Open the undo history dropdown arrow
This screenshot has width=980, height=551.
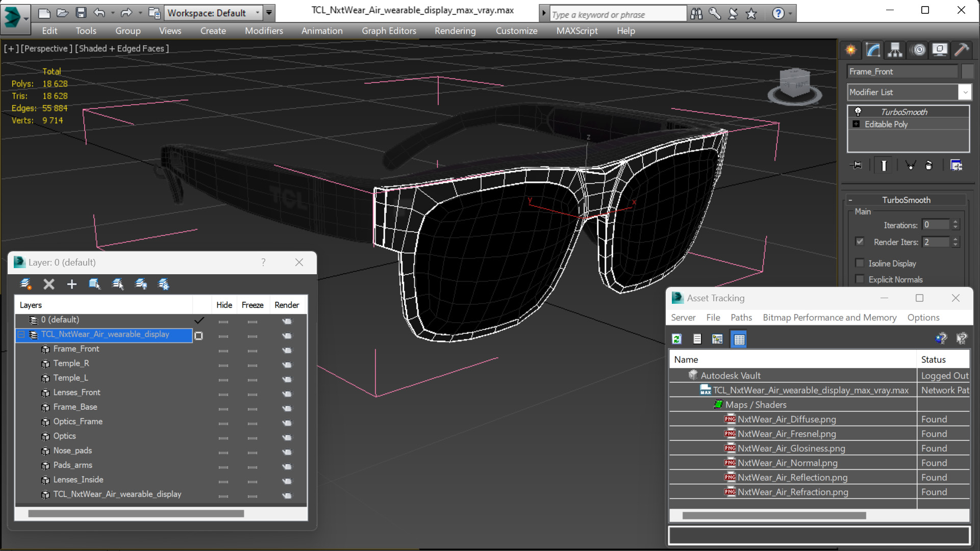[112, 13]
